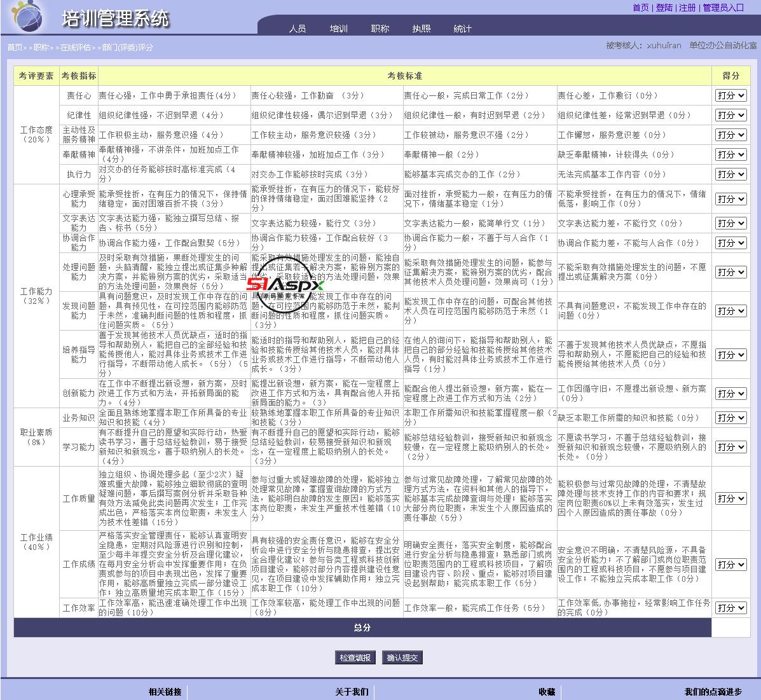Expand score dropdown for 工作质量 row
The image size is (761, 700).
pos(730,498)
